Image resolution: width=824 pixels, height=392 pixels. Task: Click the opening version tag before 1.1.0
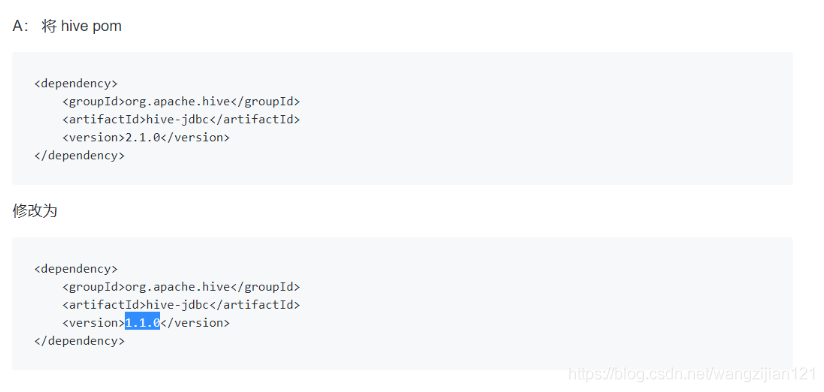click(x=94, y=323)
